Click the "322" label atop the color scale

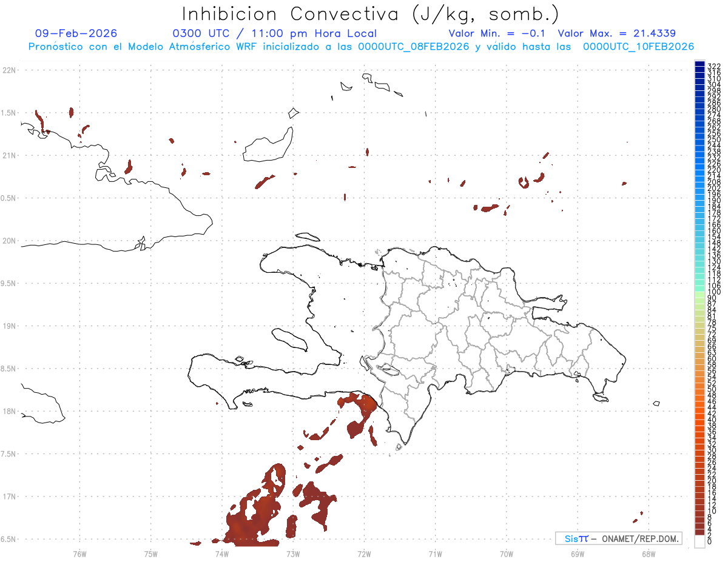[713, 65]
